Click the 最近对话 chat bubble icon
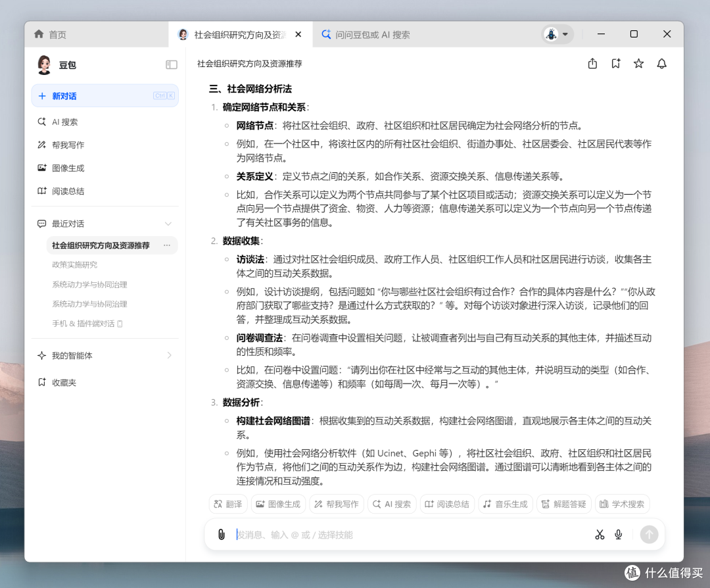The image size is (710, 588). pos(41,224)
